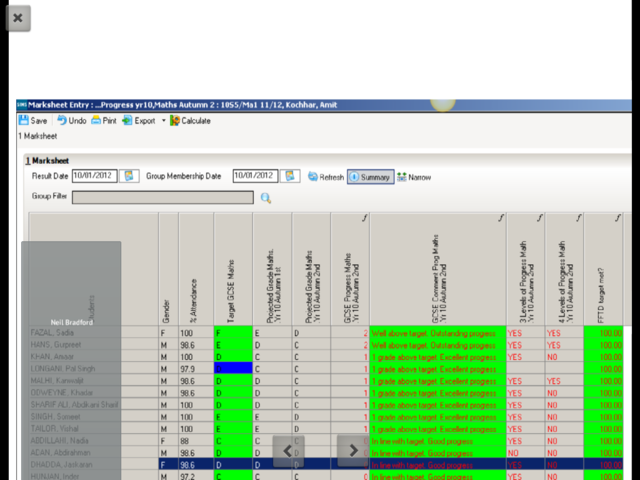Click the Result Date input field
640x480 pixels.
(95, 176)
